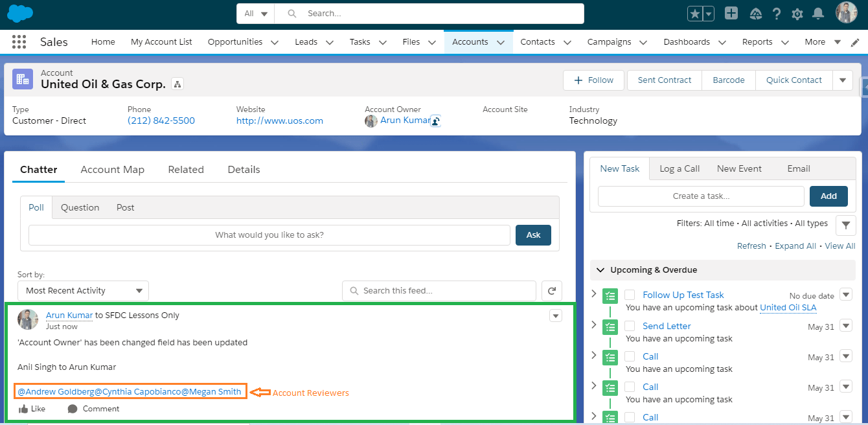Switch to New Event tab

click(739, 168)
